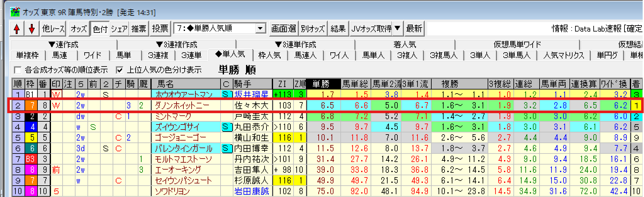This screenshot has height=197, width=644.
Task: Click the S badge beside ズイウンゴサイ
Action: [225, 127]
